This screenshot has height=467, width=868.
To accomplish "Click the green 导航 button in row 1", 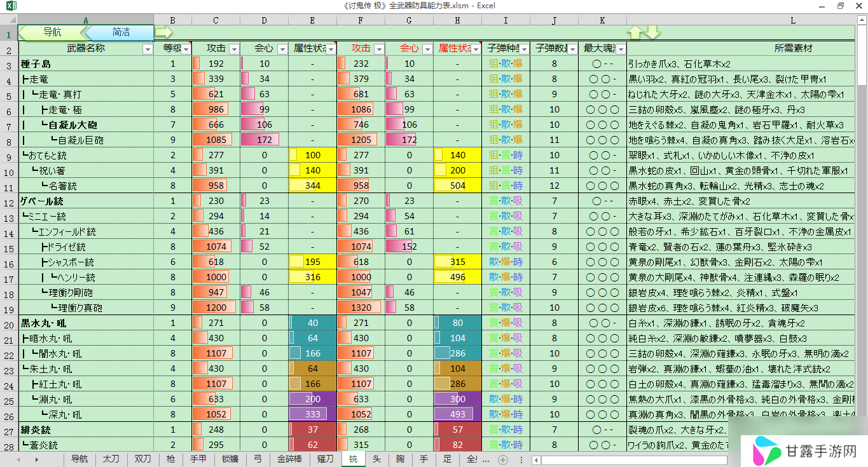I will click(52, 32).
